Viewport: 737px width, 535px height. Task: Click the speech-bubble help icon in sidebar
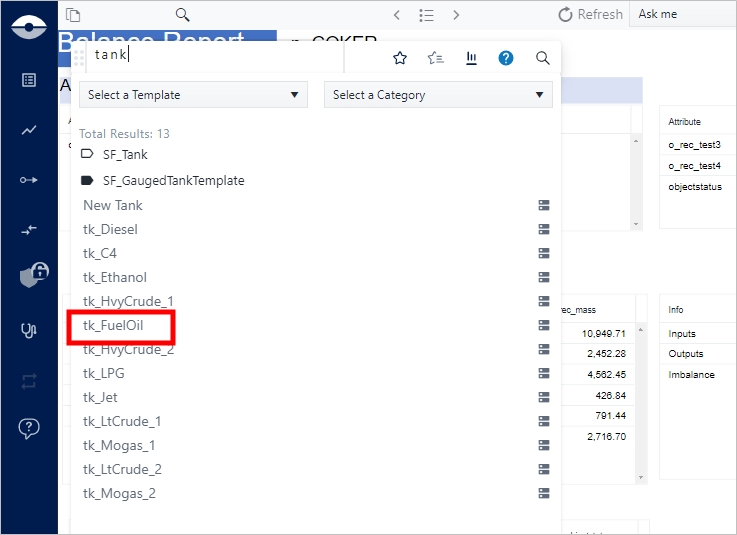tap(29, 428)
